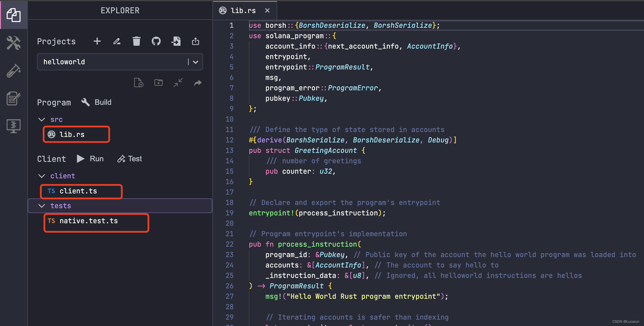Open native.test.ts in the explorer
The width and height of the screenshot is (644, 326).
pyautogui.click(x=89, y=221)
